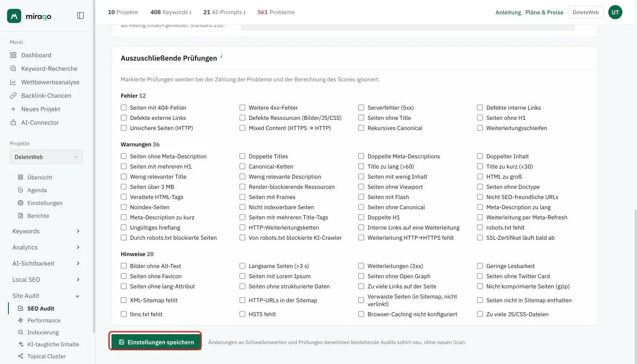Viewport: 637px width, 364px height.
Task: Click the Neues Projekt menu label
Action: click(x=41, y=109)
